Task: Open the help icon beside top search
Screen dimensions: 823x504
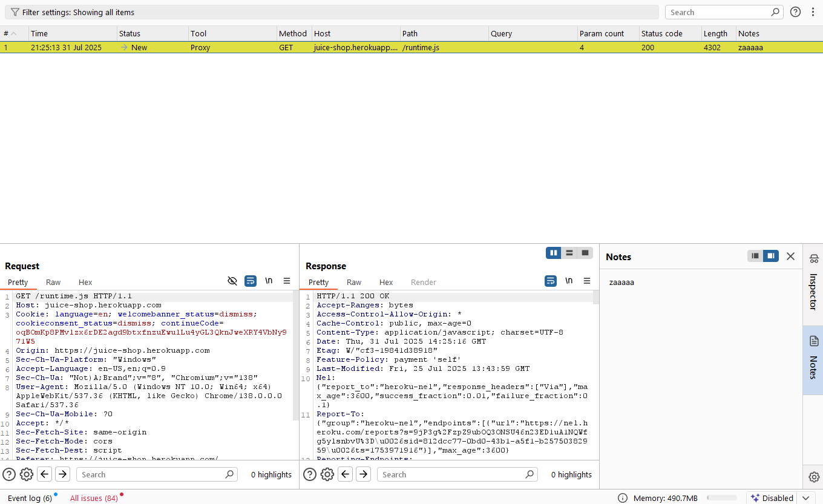Action: 795,12
